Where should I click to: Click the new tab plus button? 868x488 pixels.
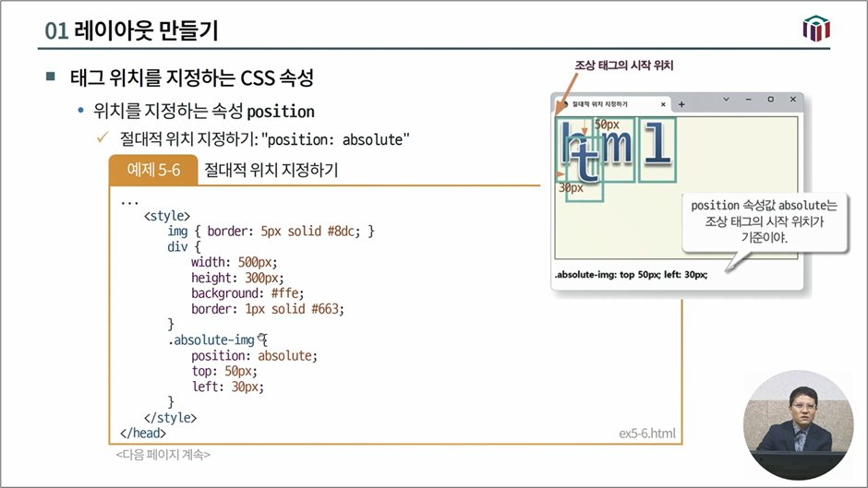click(x=681, y=104)
